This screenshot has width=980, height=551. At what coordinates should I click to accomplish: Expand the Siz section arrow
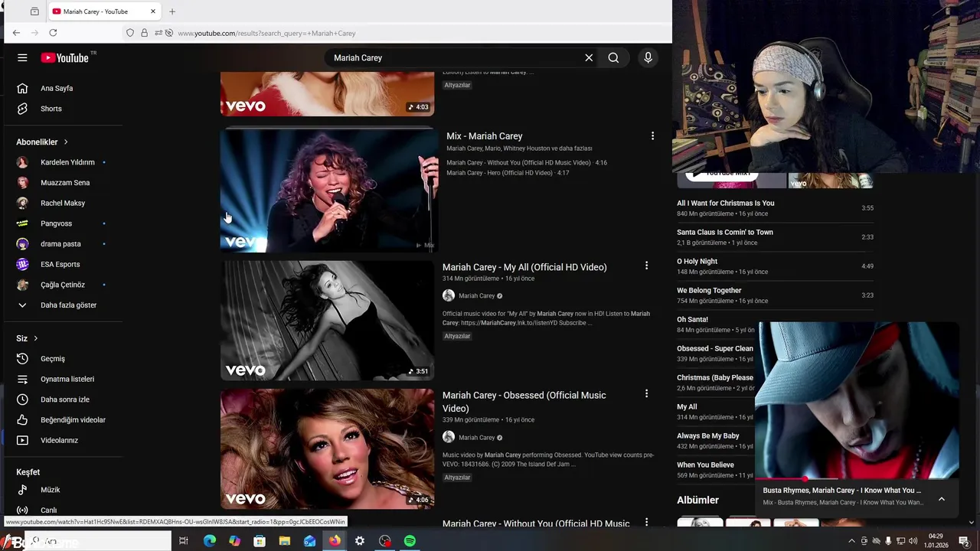[35, 338]
